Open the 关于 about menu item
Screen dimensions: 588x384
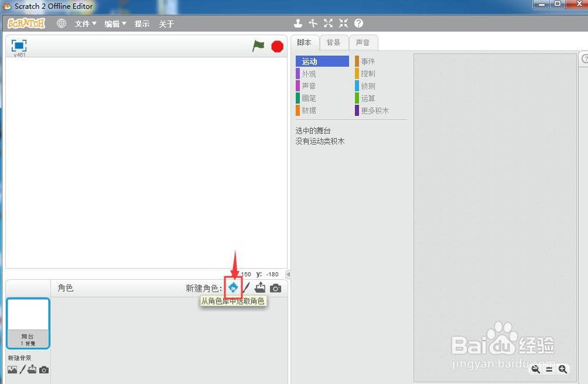166,24
